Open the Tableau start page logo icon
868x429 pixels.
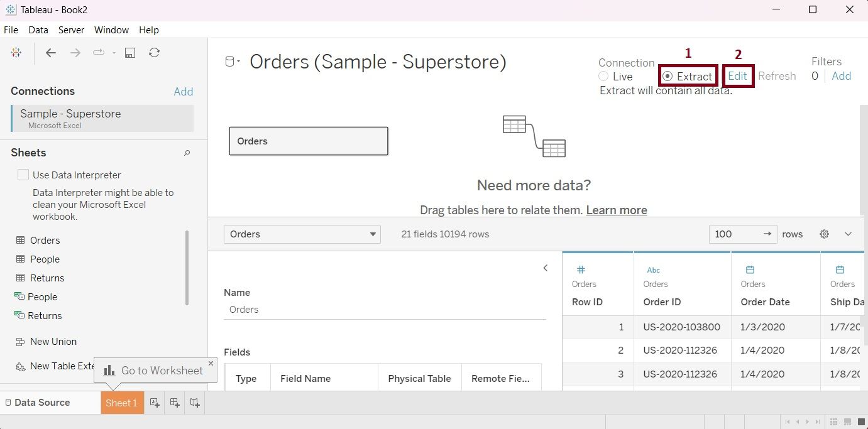(x=16, y=53)
